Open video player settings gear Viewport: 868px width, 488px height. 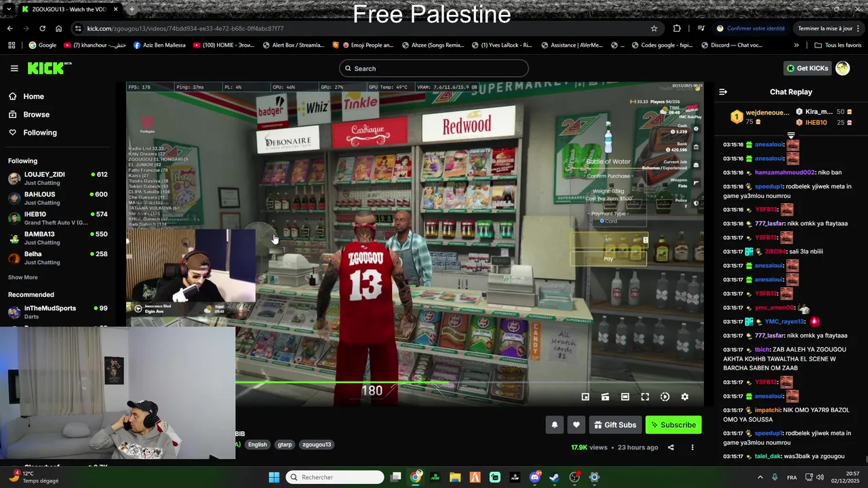coord(685,396)
